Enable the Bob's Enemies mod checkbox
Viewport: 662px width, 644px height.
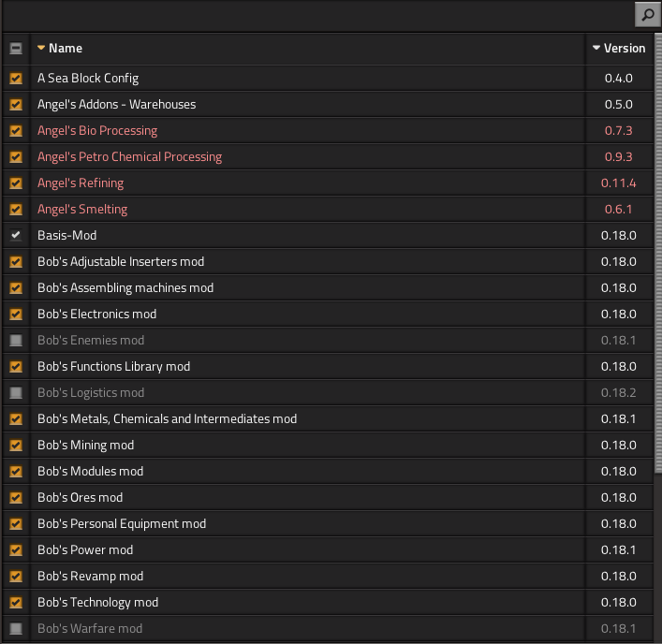16,341
